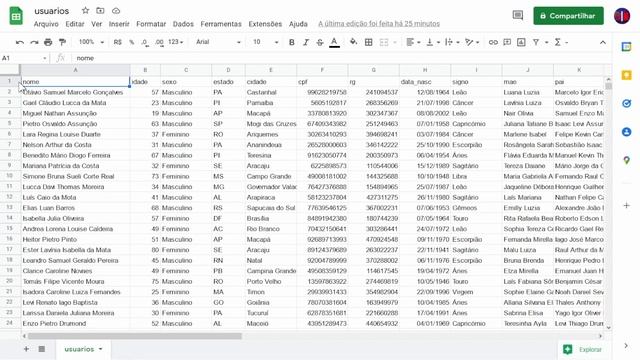This screenshot has height=360, width=640.
Task: Click the Undo arrow icon
Action: coord(20,42)
